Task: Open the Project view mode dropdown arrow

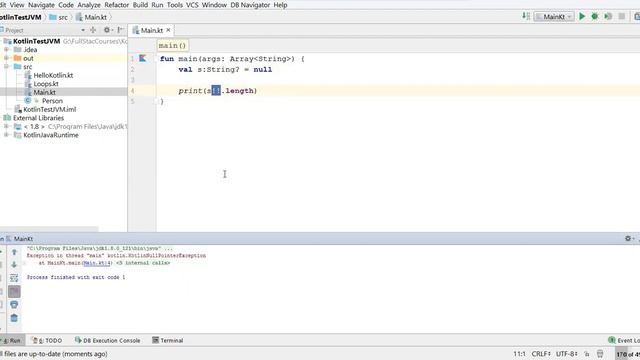Action: coord(83,30)
